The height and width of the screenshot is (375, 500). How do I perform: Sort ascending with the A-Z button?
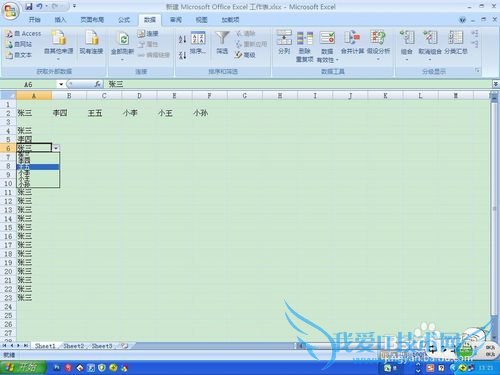coord(182,39)
